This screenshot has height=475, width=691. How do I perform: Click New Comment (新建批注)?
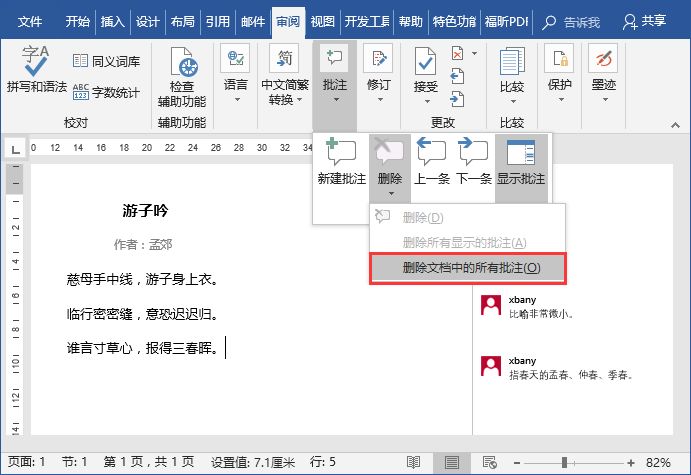point(342,161)
